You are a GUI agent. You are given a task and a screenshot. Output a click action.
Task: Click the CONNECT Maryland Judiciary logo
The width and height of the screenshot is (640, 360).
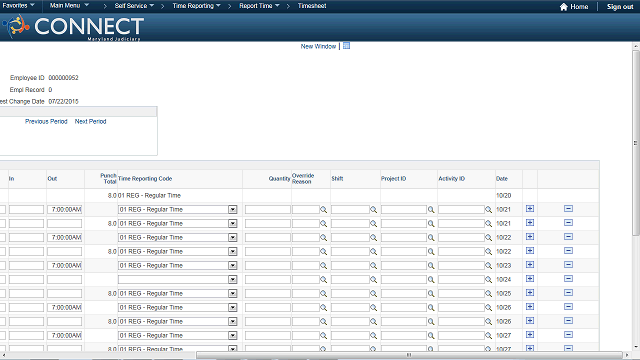coord(73,27)
